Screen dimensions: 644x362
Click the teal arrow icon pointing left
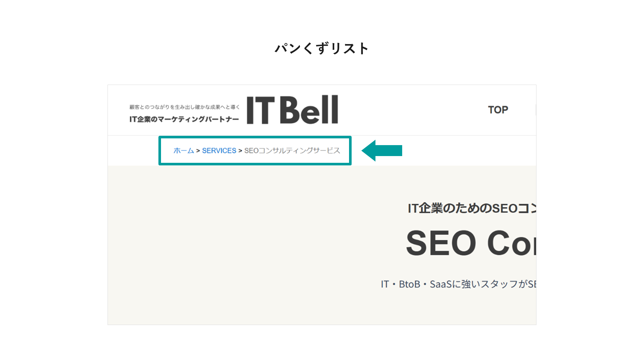(x=383, y=151)
